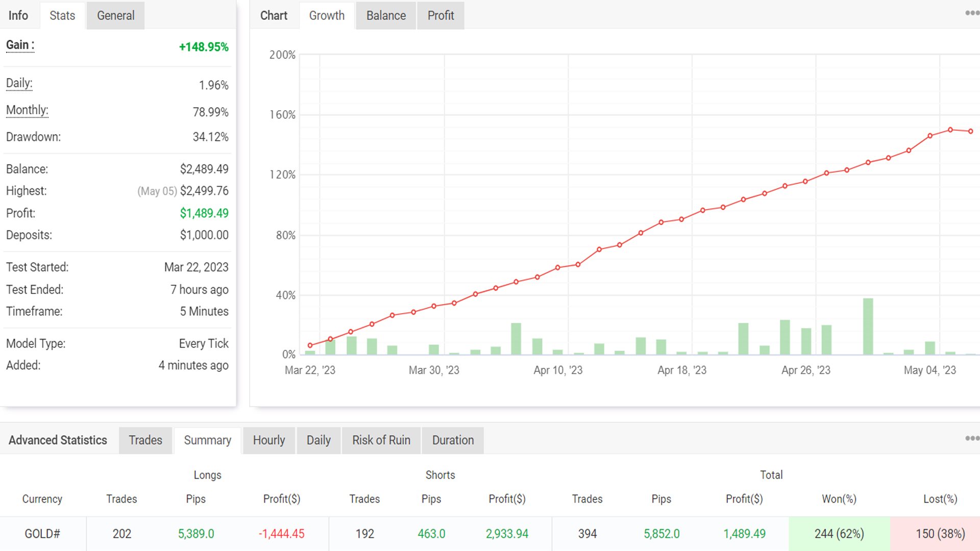Click the 463.0 short pips cell
This screenshot has height=551, width=980.
point(431,534)
